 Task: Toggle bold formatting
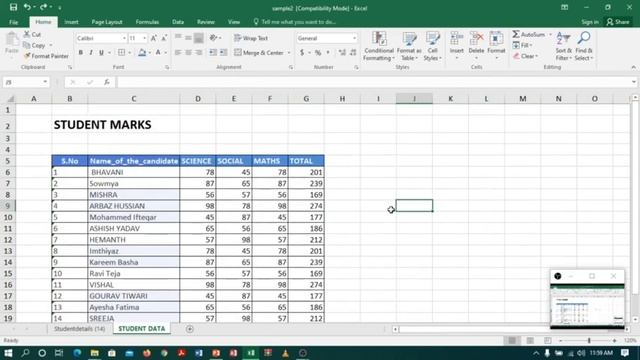pyautogui.click(x=81, y=53)
